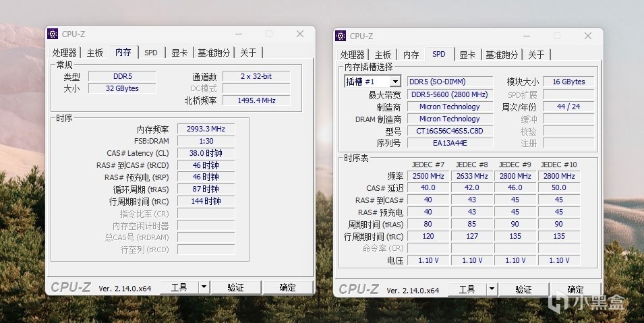Click the 144 时钟 tRC value
The image size is (644, 323).
point(206,201)
